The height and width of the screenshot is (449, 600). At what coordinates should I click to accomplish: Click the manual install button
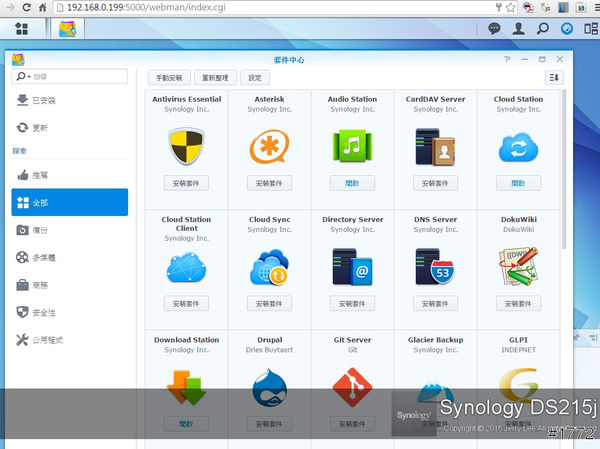tap(169, 78)
